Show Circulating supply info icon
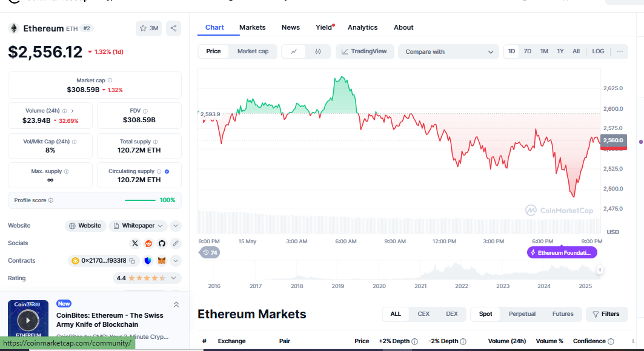 tap(159, 171)
